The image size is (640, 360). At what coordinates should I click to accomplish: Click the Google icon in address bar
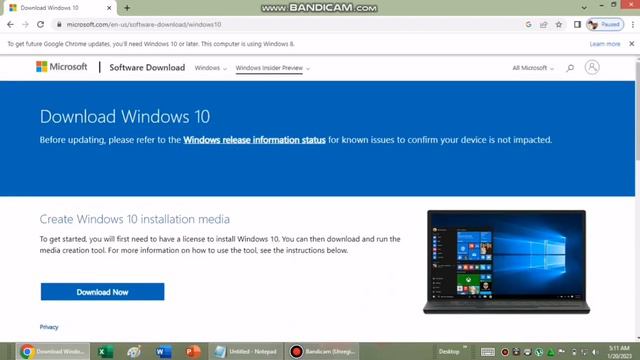coord(529,24)
